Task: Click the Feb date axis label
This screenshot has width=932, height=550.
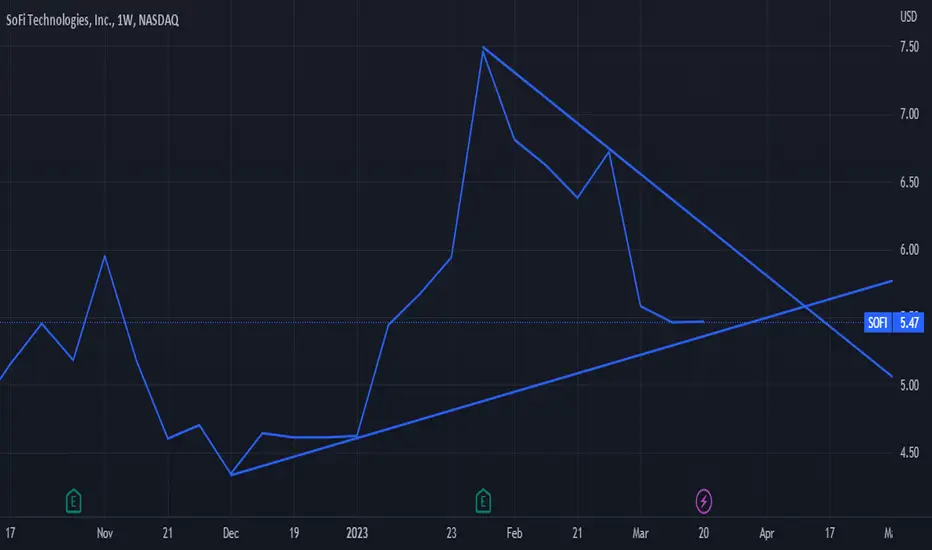Action: pyautogui.click(x=514, y=533)
